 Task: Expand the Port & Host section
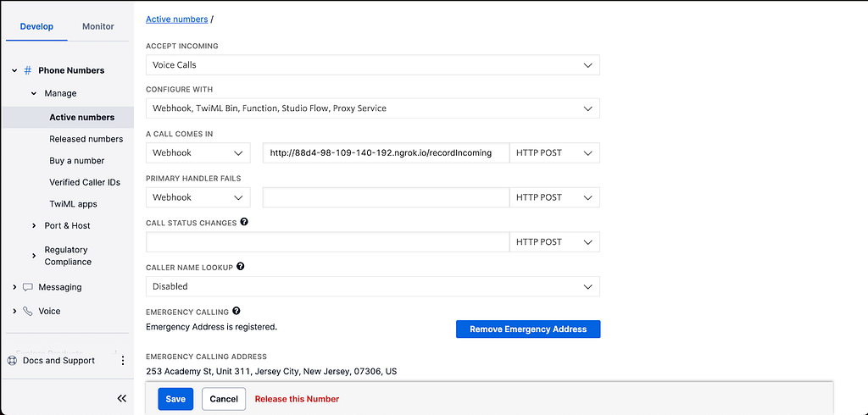34,226
